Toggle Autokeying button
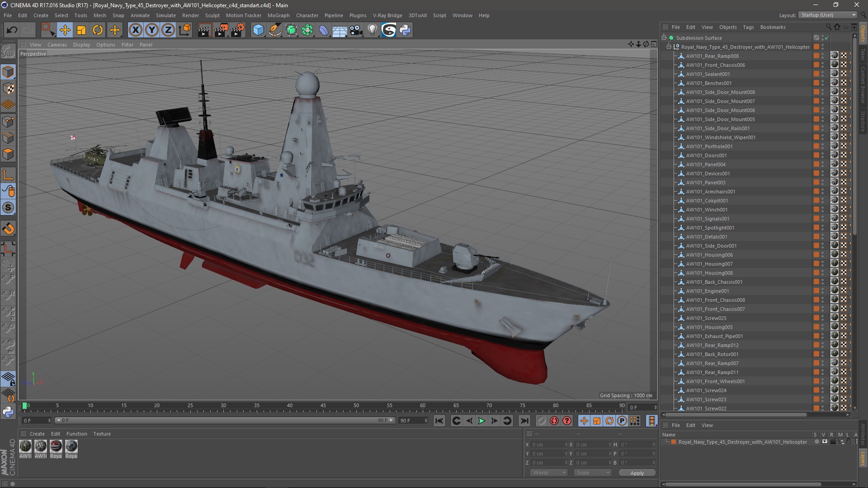 pyautogui.click(x=554, y=421)
